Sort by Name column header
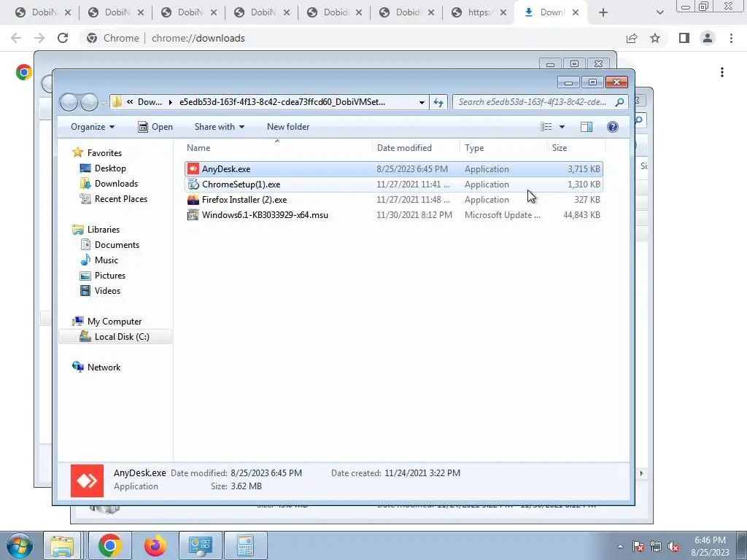The width and height of the screenshot is (747, 560). coord(278,148)
